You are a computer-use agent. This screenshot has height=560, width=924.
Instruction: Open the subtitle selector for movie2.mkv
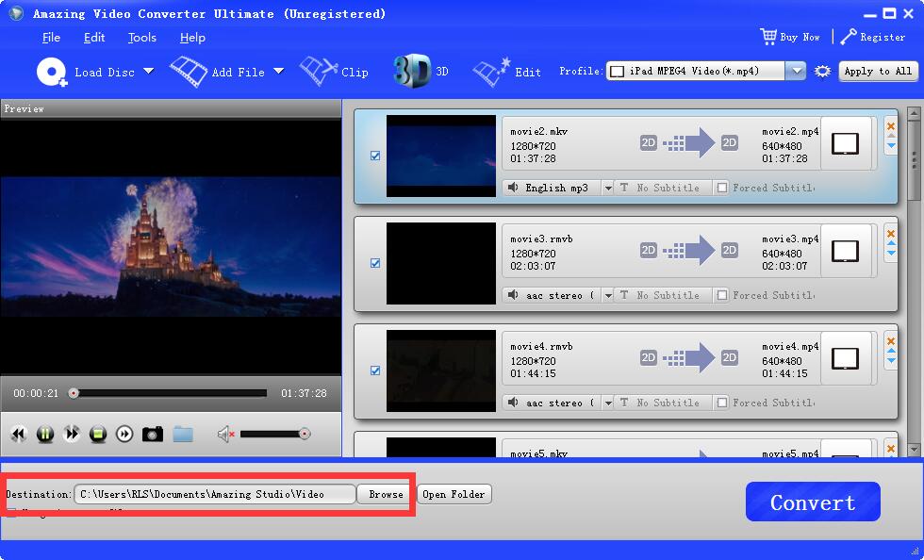coord(664,188)
